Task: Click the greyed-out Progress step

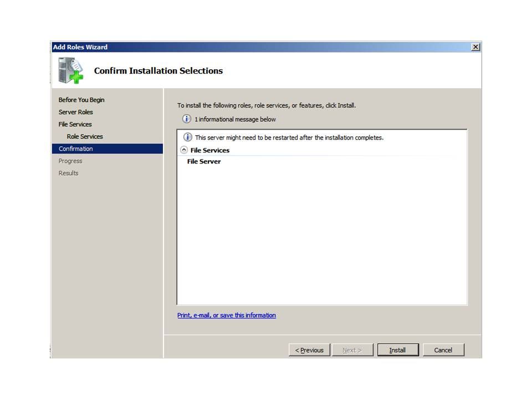Action: 70,161
